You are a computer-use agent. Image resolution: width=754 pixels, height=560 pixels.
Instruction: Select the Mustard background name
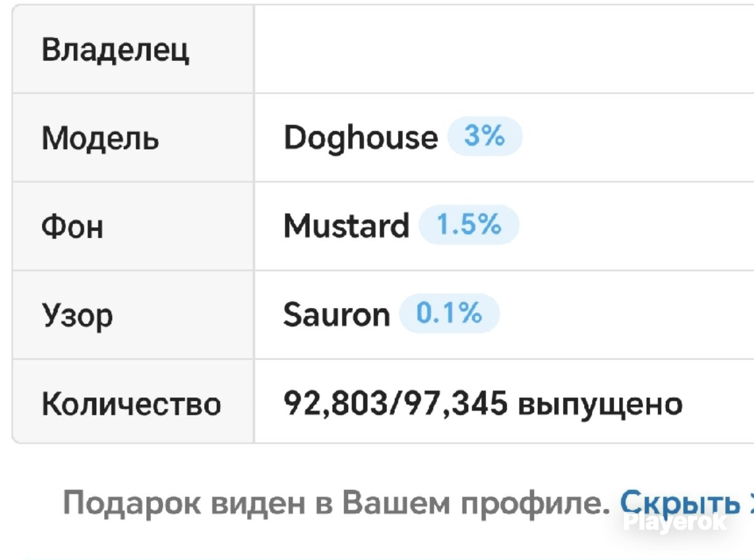click(346, 225)
